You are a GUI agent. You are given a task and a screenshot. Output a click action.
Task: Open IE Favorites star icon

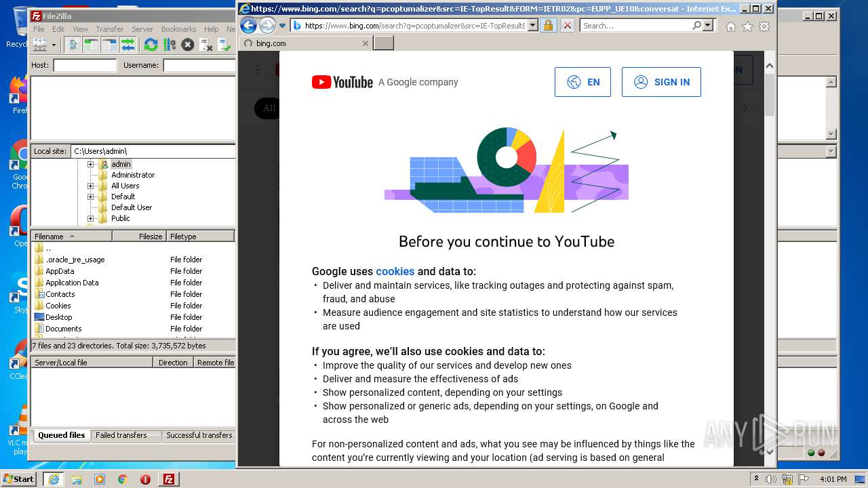point(747,26)
